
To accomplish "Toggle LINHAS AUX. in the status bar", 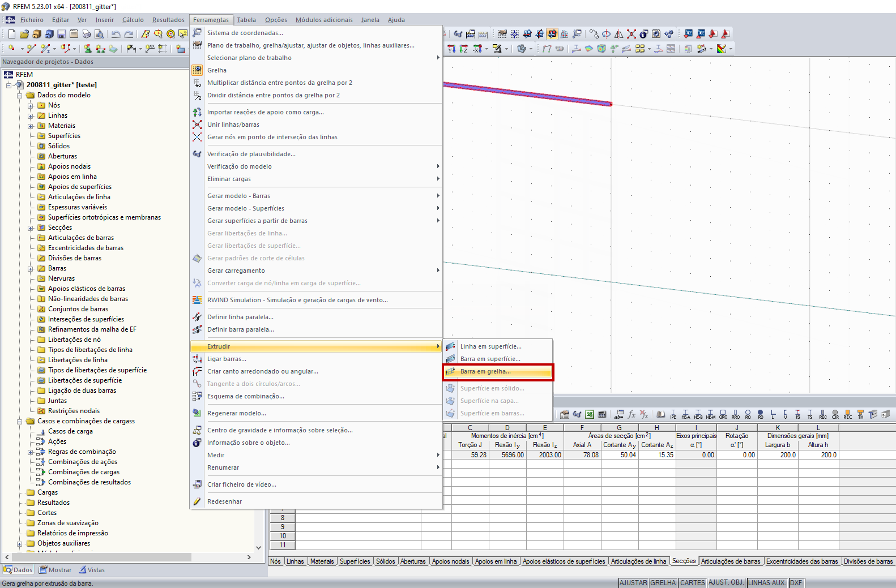I will coord(767,583).
